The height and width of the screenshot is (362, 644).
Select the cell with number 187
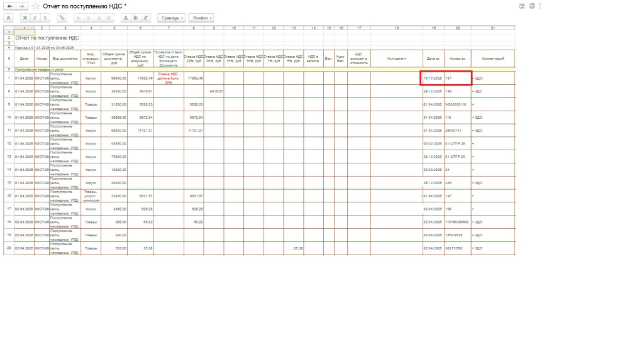click(x=458, y=78)
